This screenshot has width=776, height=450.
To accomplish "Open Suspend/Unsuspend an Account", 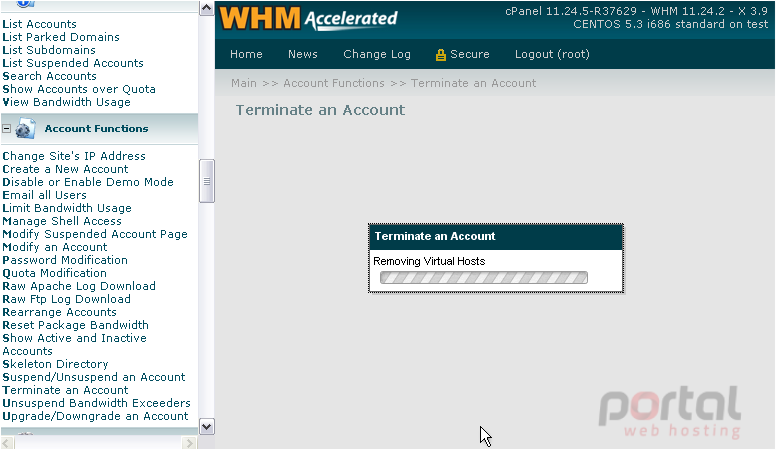I will [94, 377].
